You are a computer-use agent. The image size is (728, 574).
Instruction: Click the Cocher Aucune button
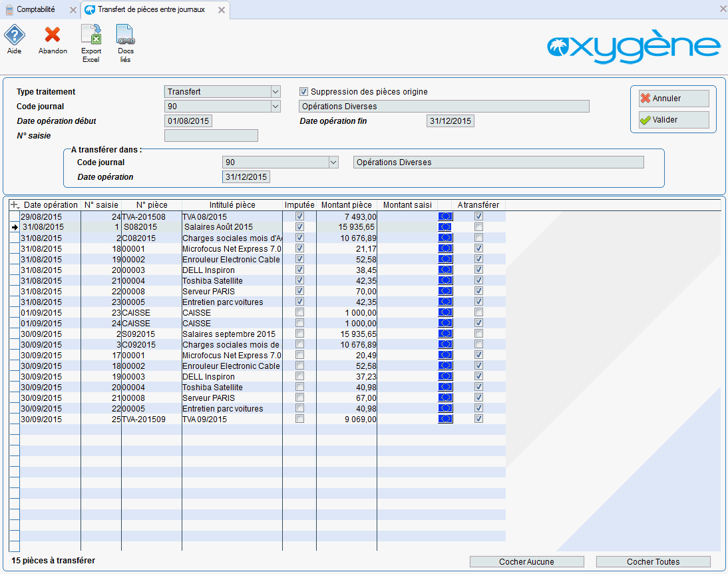pyautogui.click(x=526, y=562)
